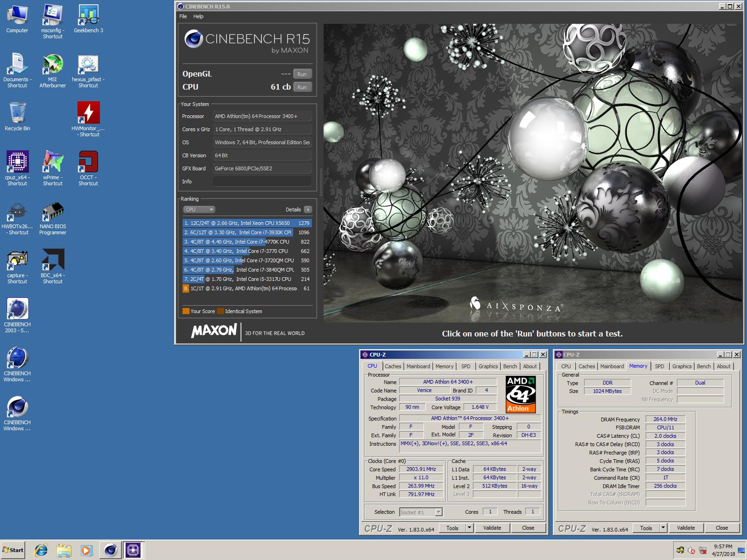Click the volume tray icon
The width and height of the screenshot is (747, 560).
pyautogui.click(x=691, y=551)
